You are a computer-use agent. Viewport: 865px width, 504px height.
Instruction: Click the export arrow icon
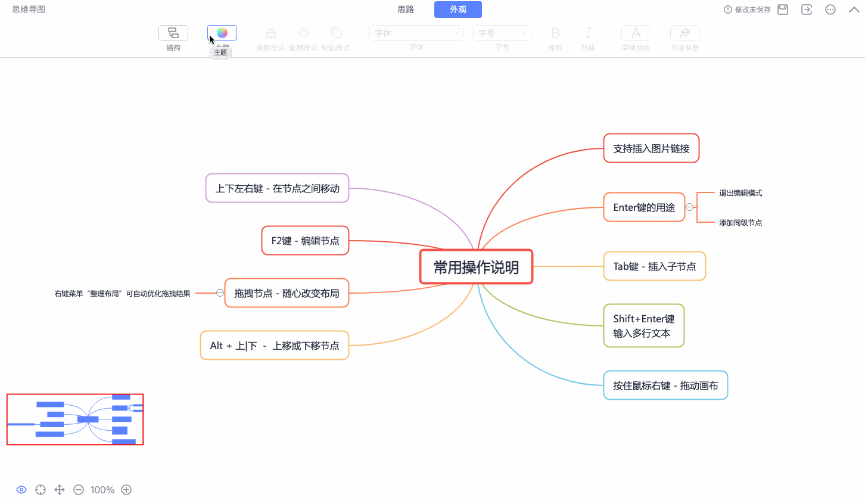(x=806, y=10)
